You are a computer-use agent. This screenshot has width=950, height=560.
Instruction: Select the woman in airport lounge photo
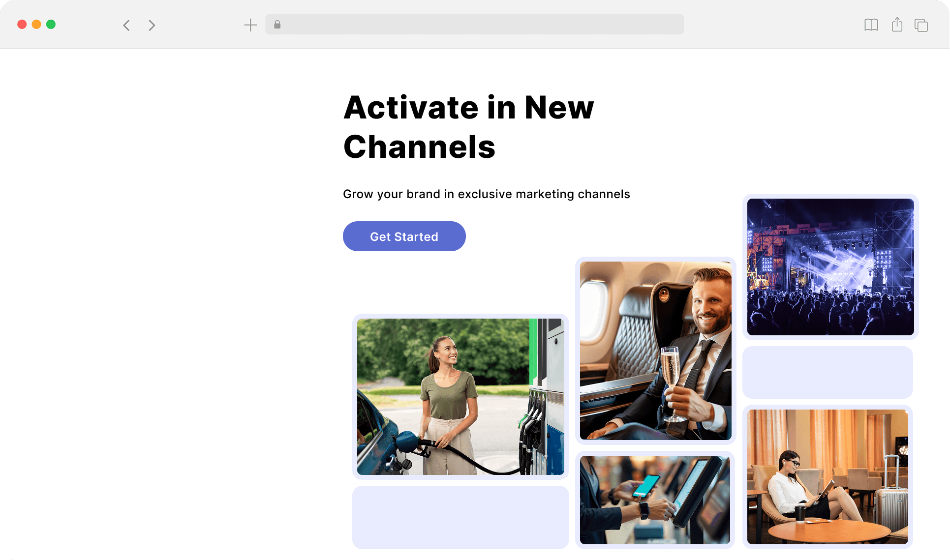point(827,477)
